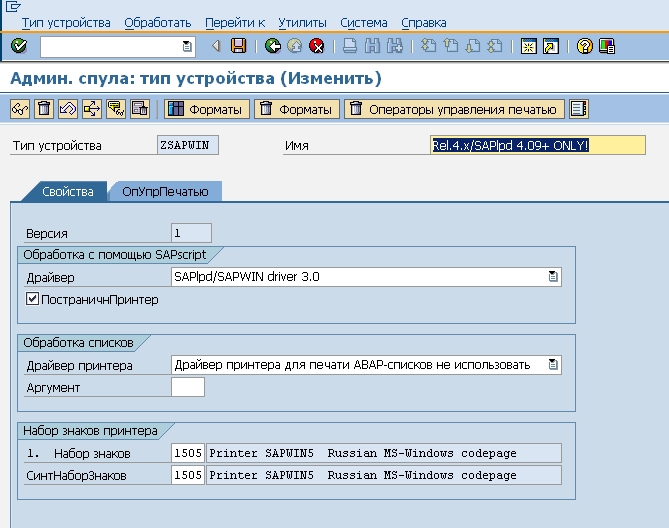Click the codepage description beside Набор знаков
Image resolution: width=669 pixels, height=528 pixels.
tap(384, 453)
